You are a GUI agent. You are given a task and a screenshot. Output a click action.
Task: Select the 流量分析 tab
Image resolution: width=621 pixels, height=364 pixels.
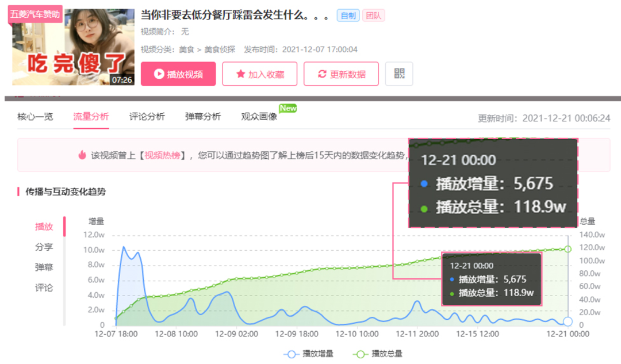pyautogui.click(x=91, y=117)
